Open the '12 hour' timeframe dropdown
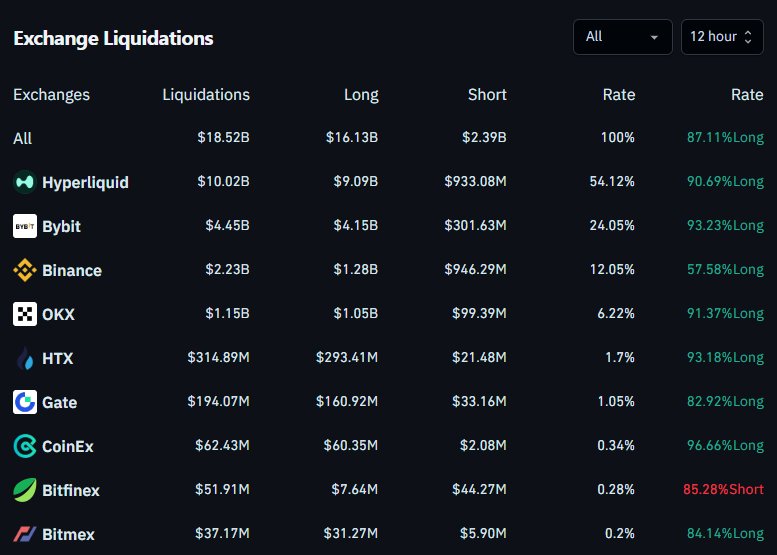Viewport: 777px width, 555px height. [x=722, y=37]
